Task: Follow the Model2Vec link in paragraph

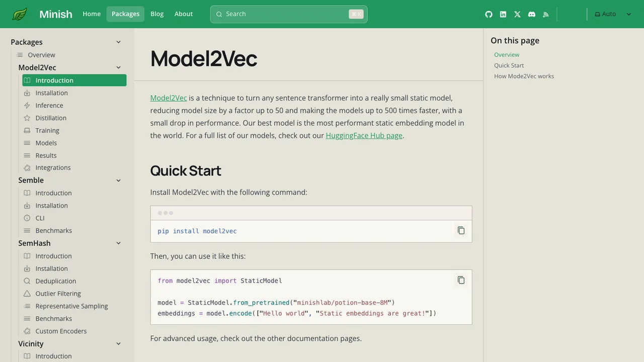Action: coord(169,98)
